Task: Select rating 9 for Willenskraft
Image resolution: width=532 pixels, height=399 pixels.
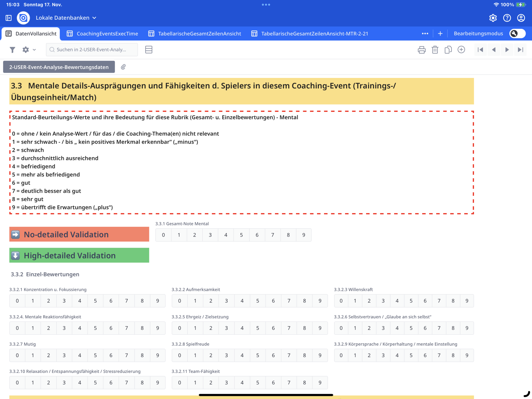Action: tap(467, 301)
